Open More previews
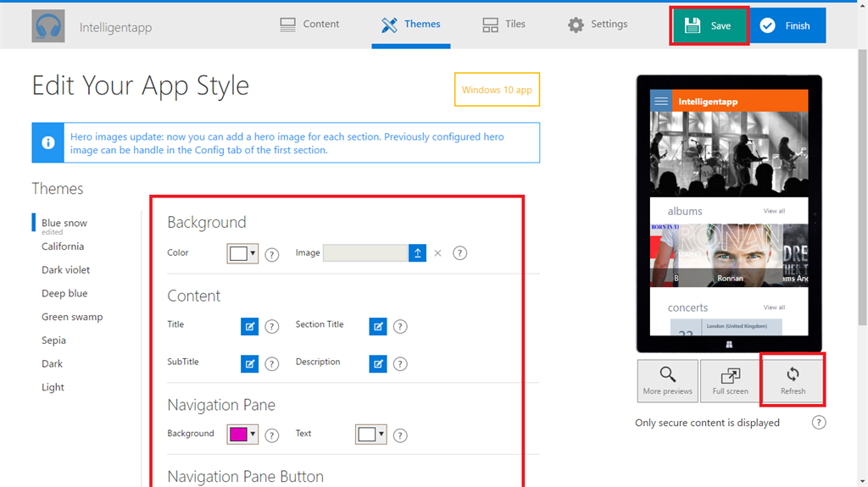The width and height of the screenshot is (868, 487). click(668, 381)
